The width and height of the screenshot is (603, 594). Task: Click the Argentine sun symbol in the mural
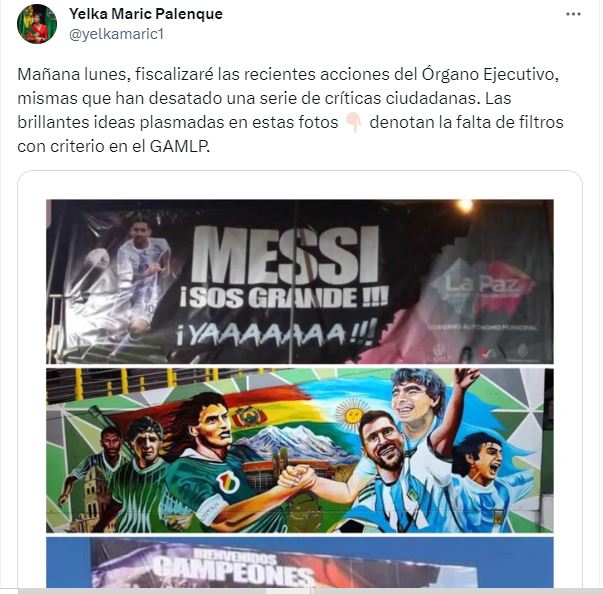click(x=351, y=415)
